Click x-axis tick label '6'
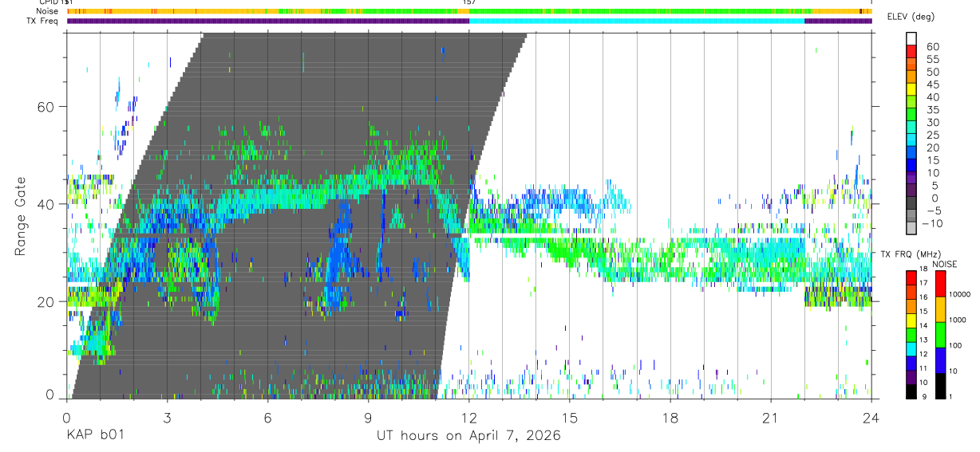 pyautogui.click(x=268, y=419)
